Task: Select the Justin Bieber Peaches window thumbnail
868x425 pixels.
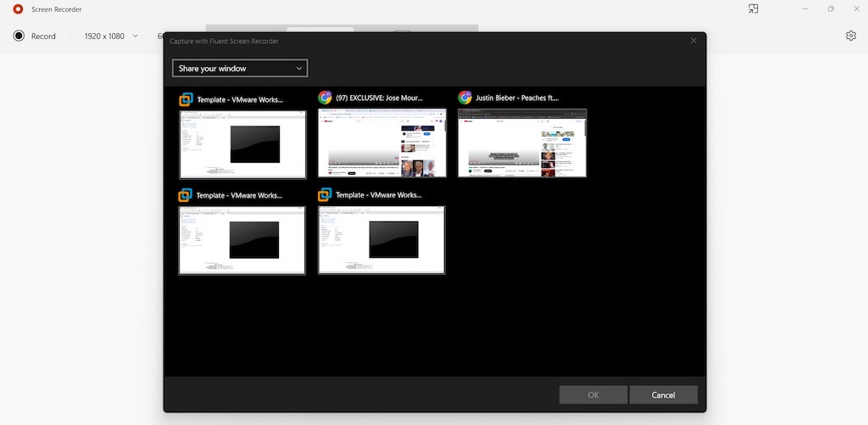Action: [522, 143]
